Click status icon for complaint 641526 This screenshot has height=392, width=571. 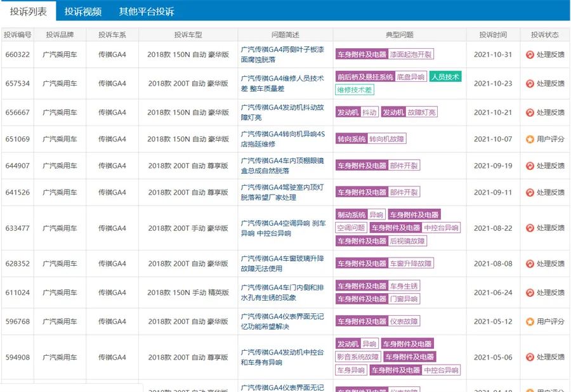click(x=530, y=192)
